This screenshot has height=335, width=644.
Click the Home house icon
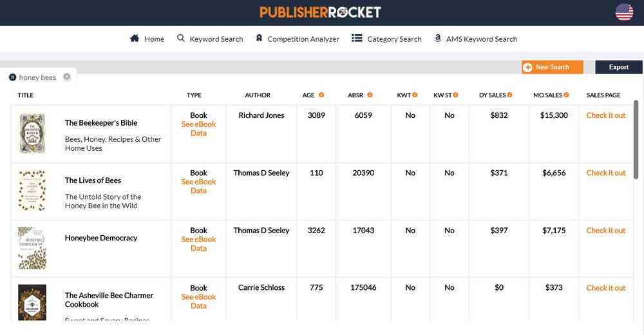pyautogui.click(x=135, y=38)
